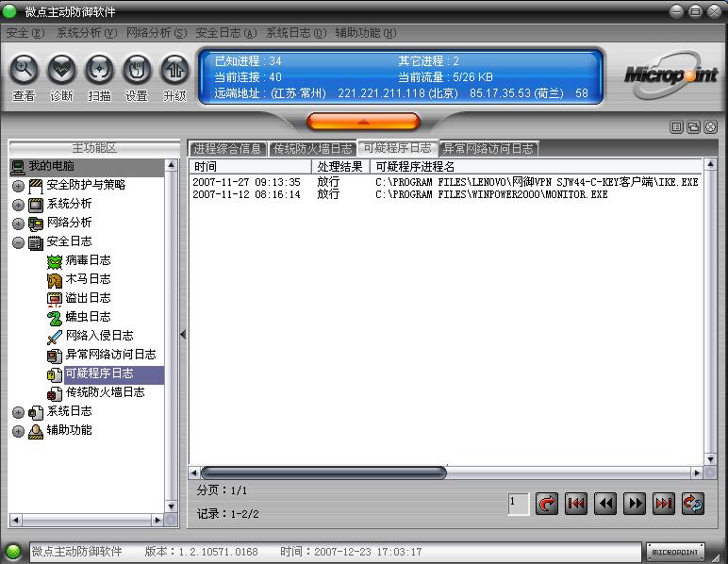Image resolution: width=728 pixels, height=564 pixels.
Task: Open the 系统日志 menu
Action: [x=296, y=33]
